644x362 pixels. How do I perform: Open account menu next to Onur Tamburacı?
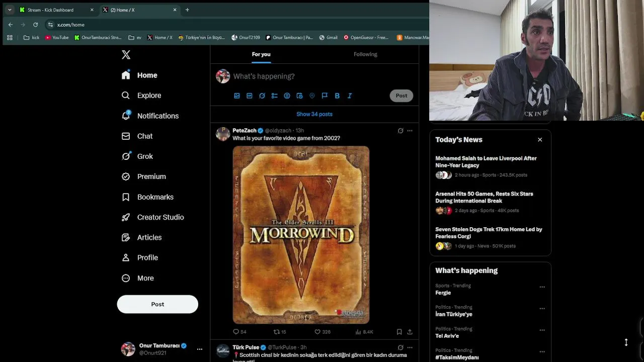pos(200,349)
